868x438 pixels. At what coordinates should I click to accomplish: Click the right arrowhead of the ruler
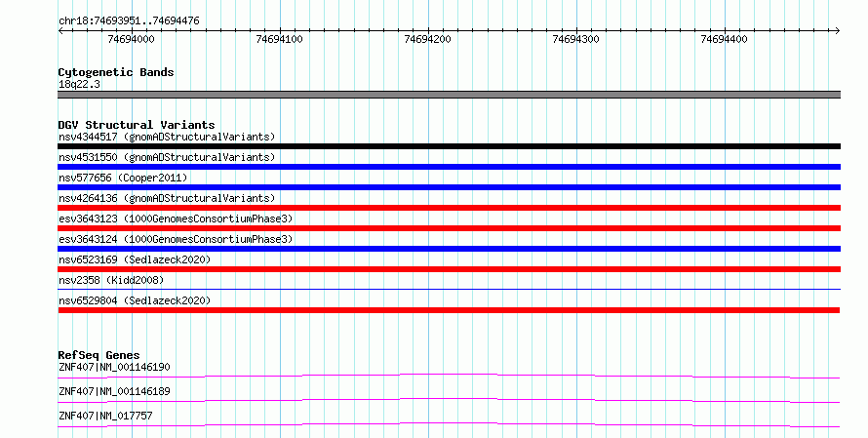point(838,31)
